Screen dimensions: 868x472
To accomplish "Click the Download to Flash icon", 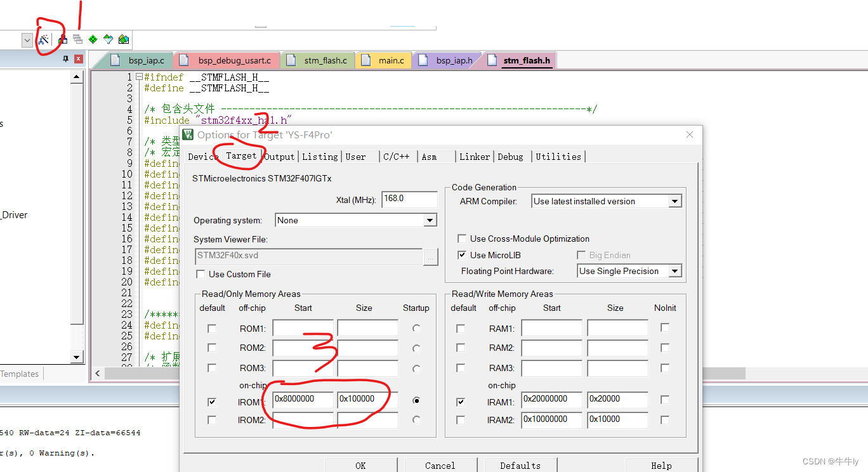I will [62, 39].
